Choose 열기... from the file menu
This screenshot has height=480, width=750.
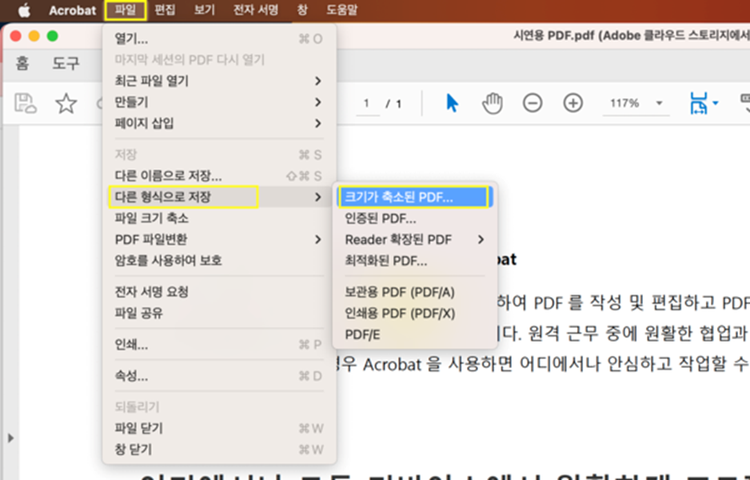pos(219,39)
